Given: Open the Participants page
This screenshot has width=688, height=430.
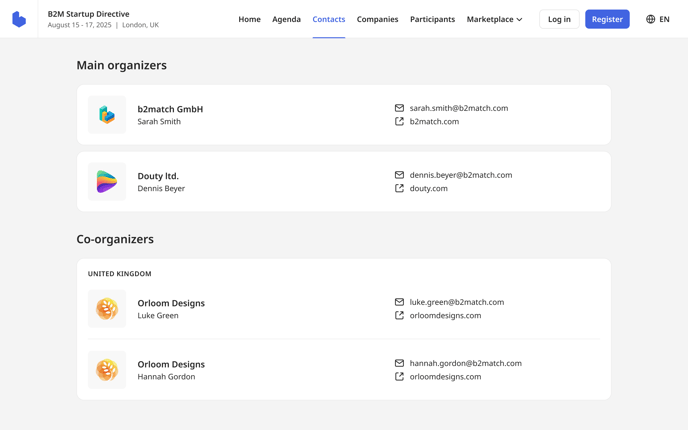Looking at the screenshot, I should (x=432, y=19).
